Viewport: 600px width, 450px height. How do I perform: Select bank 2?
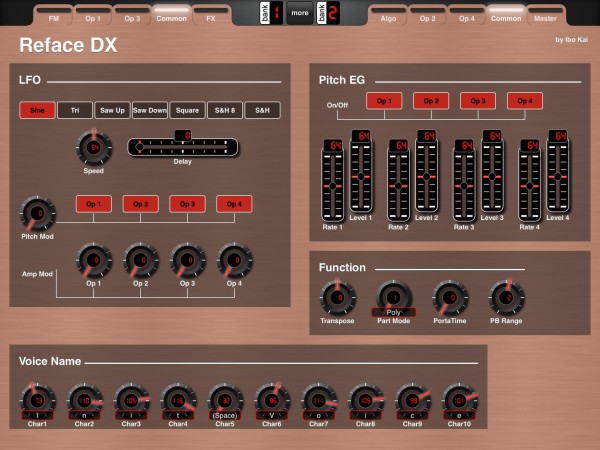[328, 13]
